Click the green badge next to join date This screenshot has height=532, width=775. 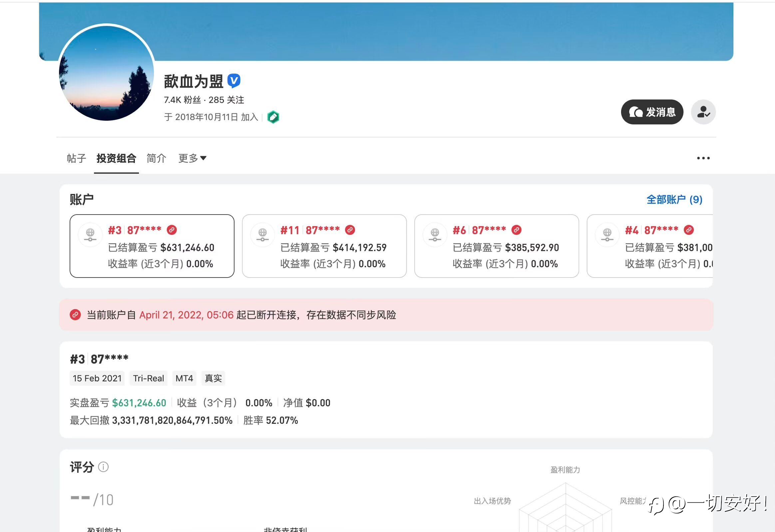273,117
